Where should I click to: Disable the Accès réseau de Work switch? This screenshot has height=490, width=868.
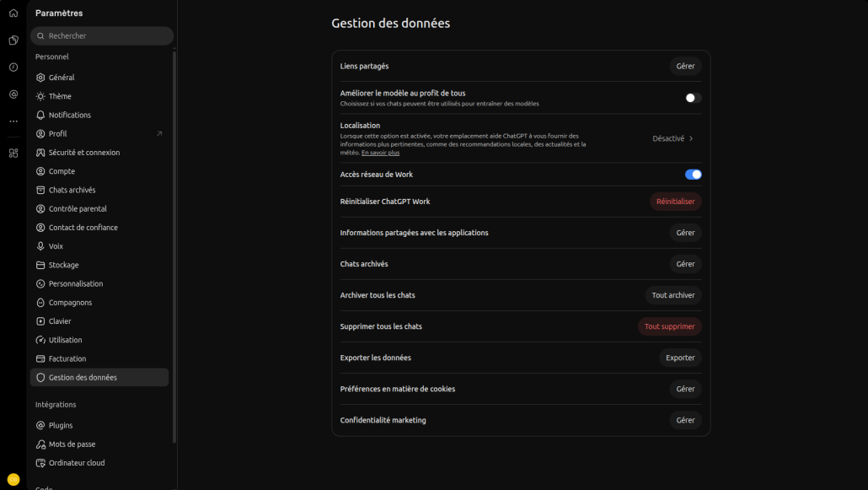(x=693, y=175)
